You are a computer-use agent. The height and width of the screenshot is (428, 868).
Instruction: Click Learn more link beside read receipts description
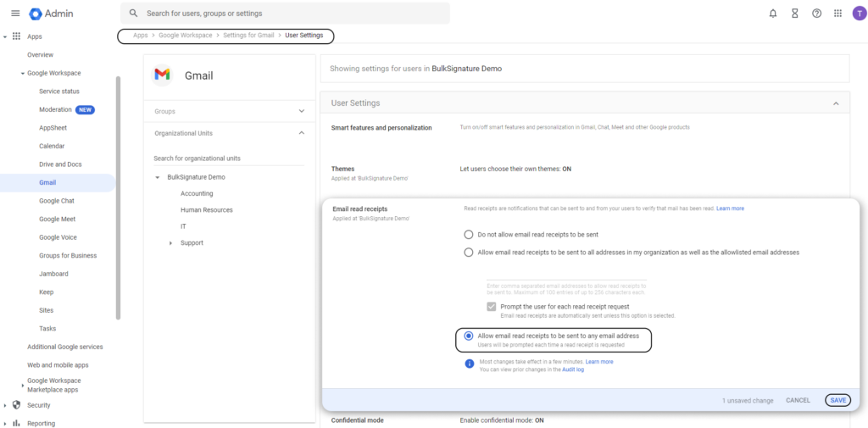730,208
